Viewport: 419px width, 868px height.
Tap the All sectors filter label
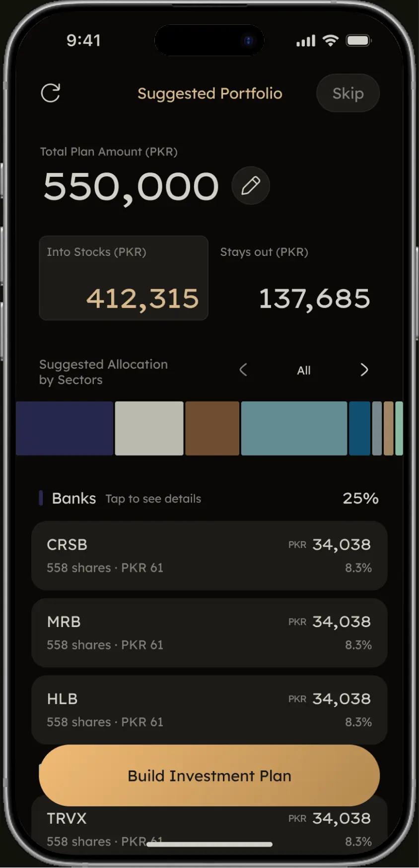coord(304,370)
